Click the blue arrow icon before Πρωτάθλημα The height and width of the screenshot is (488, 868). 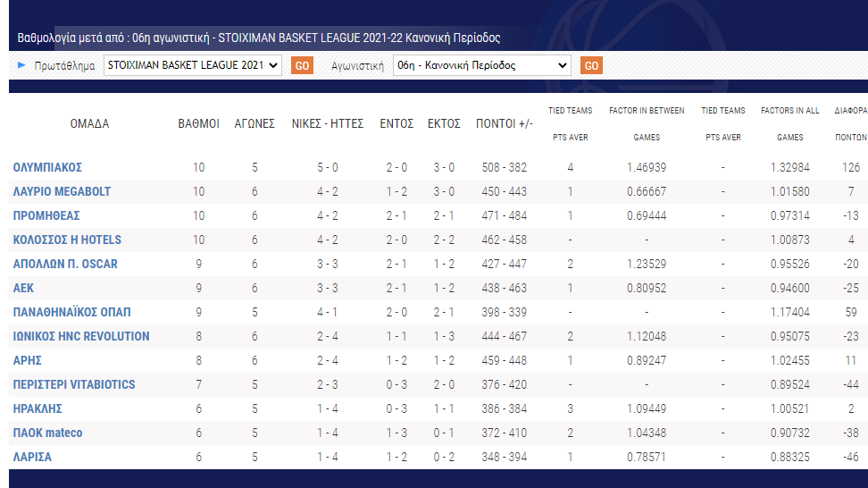pos(21,65)
